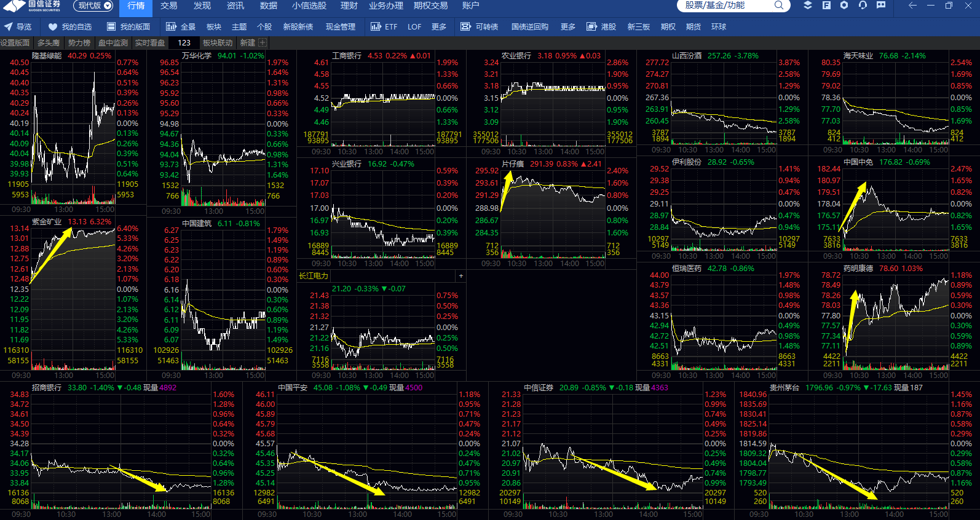Focus the 股票/基金/功能 search field
980x520 pixels.
(725, 6)
